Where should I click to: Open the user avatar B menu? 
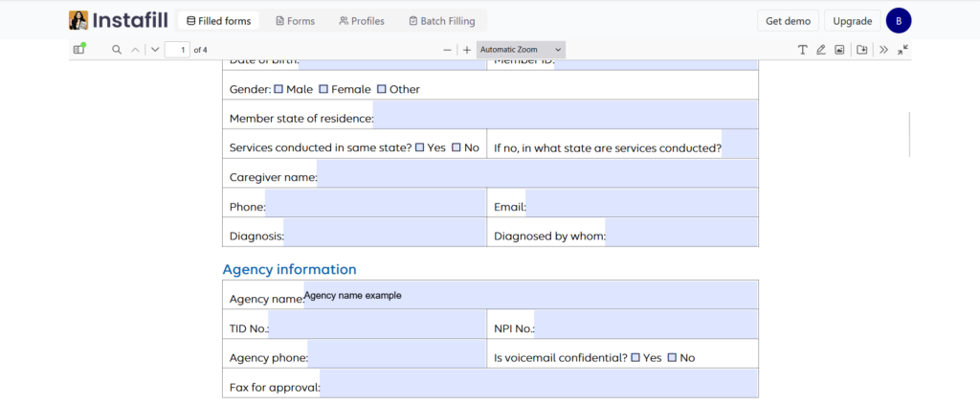coord(899,21)
